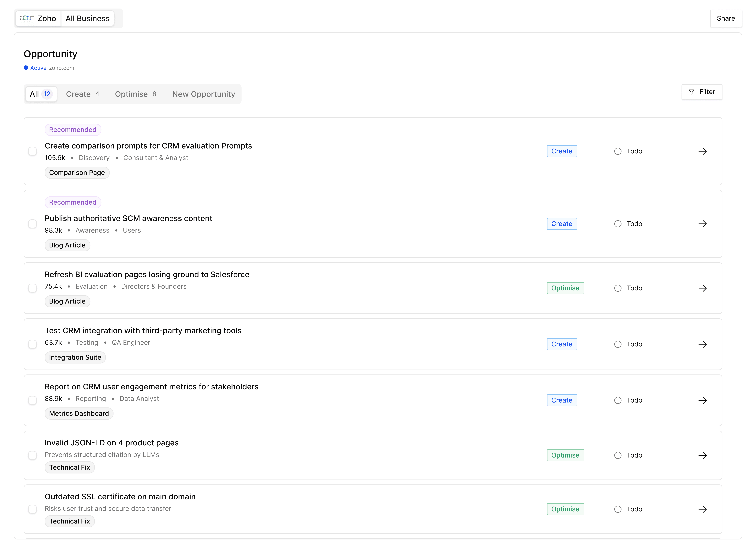Toggle Todo circle on Invalid JSON-LD row
This screenshot has width=756, height=540.
[618, 455]
